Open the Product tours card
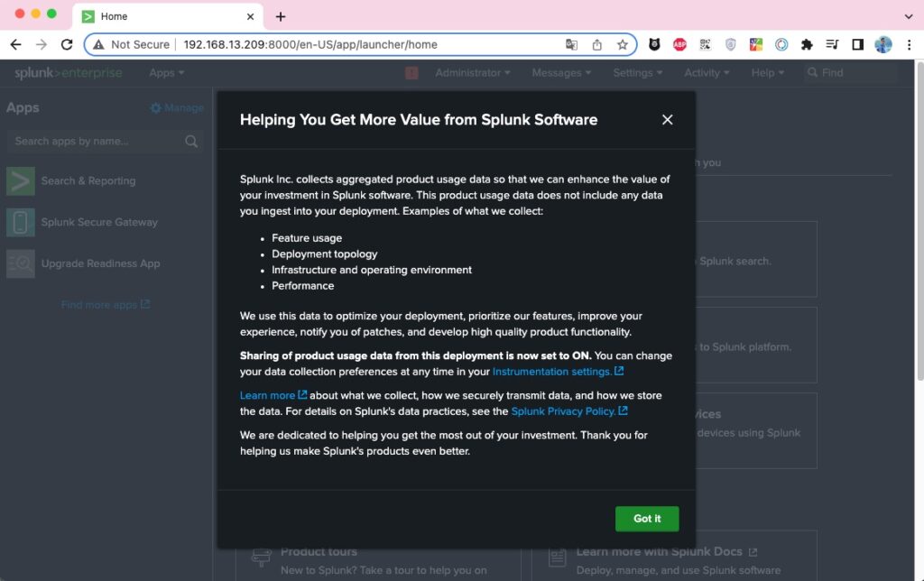Viewport: 924px width, 581px height. pyautogui.click(x=378, y=557)
